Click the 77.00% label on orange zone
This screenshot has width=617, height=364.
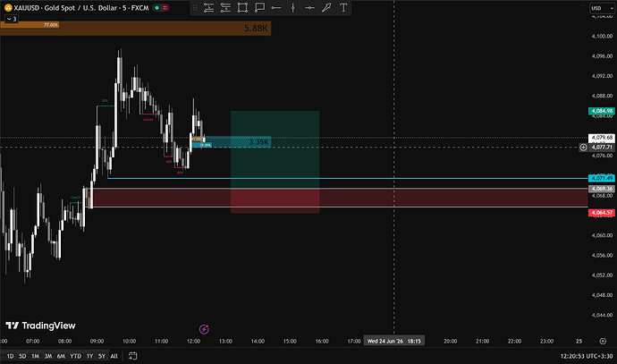[51, 25]
